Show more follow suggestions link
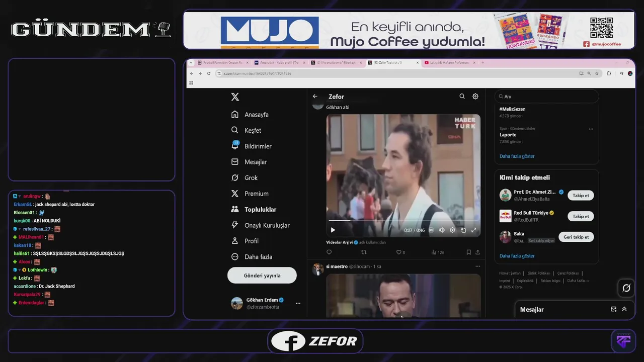Image resolution: width=644 pixels, height=362 pixels. click(517, 256)
